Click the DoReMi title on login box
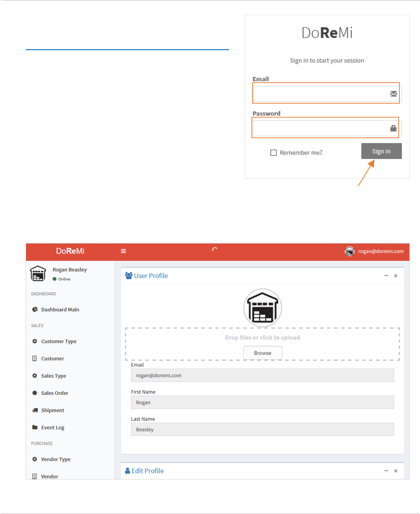 [x=327, y=33]
